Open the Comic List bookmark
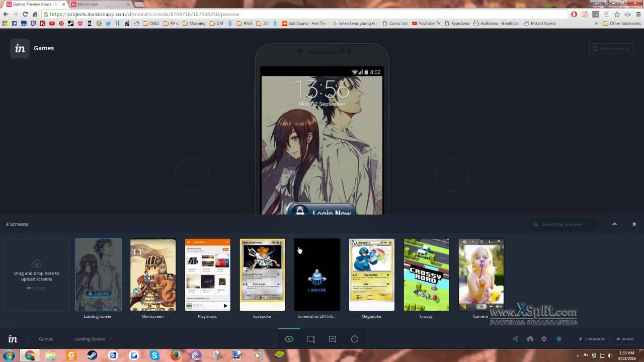This screenshot has height=362, width=644. [x=395, y=23]
